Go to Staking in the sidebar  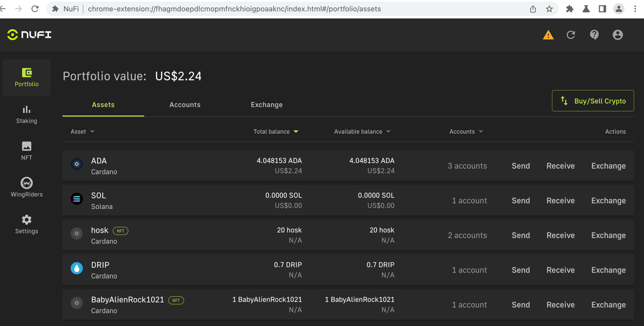27,114
